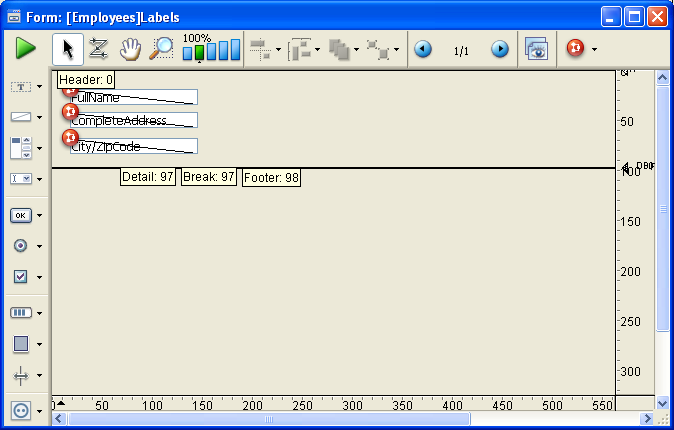The image size is (674, 430).
Task: Click the Footer: 98 marker label
Action: 271,178
